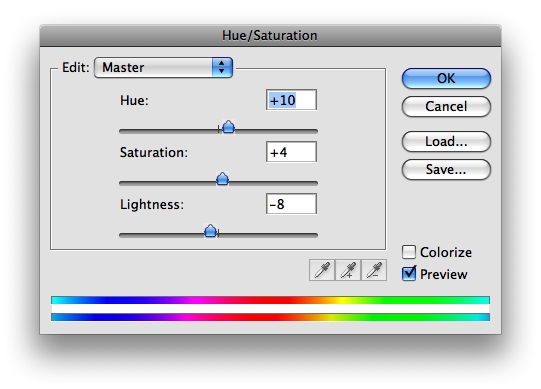The height and width of the screenshot is (389, 541).
Task: Click the Hue/Saturation title bar
Action: click(x=270, y=36)
